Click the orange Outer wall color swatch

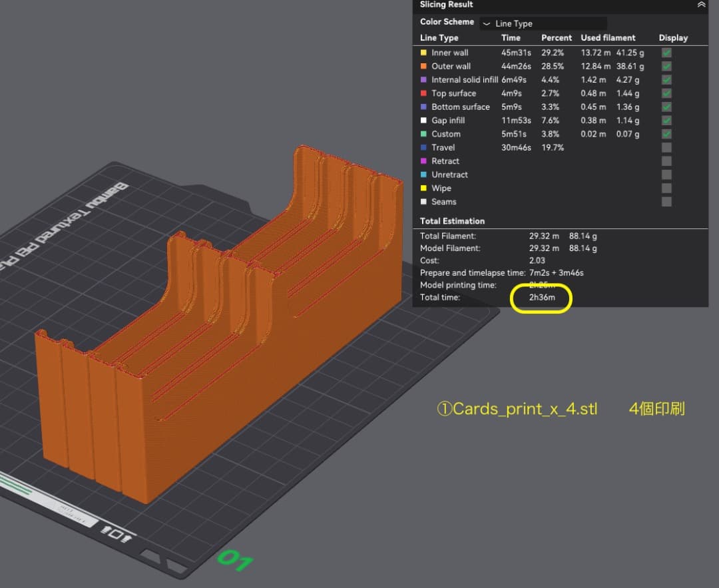click(423, 66)
